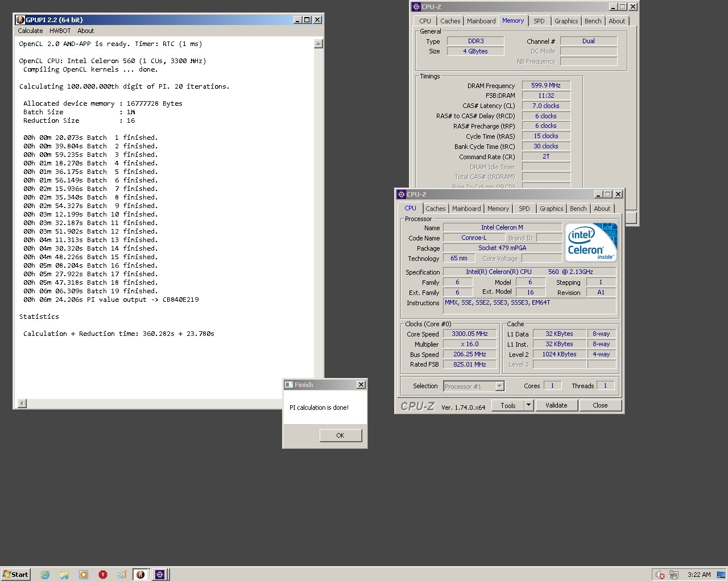Click the Name field Intel Celeron M
The height and width of the screenshot is (582, 728).
(502, 227)
